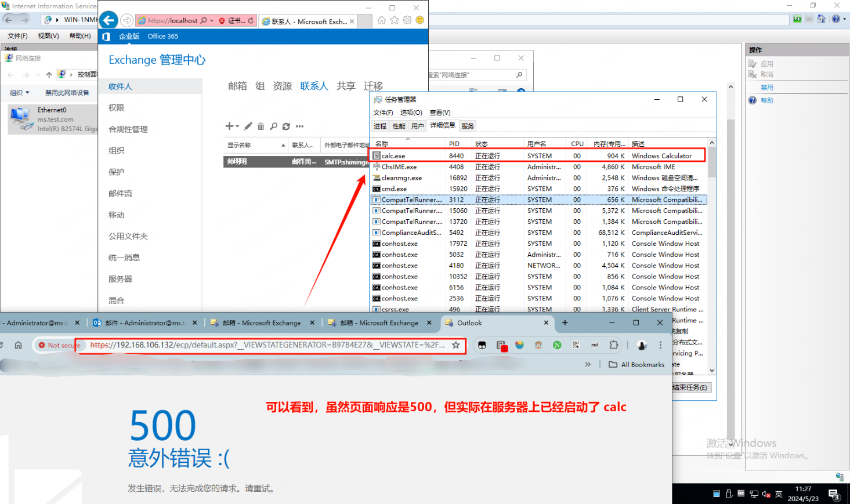Click the IE blue back arrow button
This screenshot has width=850, height=504.
tap(108, 20)
